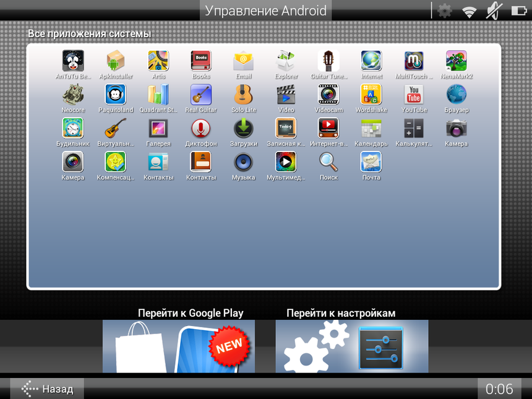Image resolution: width=532 pixels, height=399 pixels.
Task: Tap the Wi-Fi status icon
Action: pos(470,11)
